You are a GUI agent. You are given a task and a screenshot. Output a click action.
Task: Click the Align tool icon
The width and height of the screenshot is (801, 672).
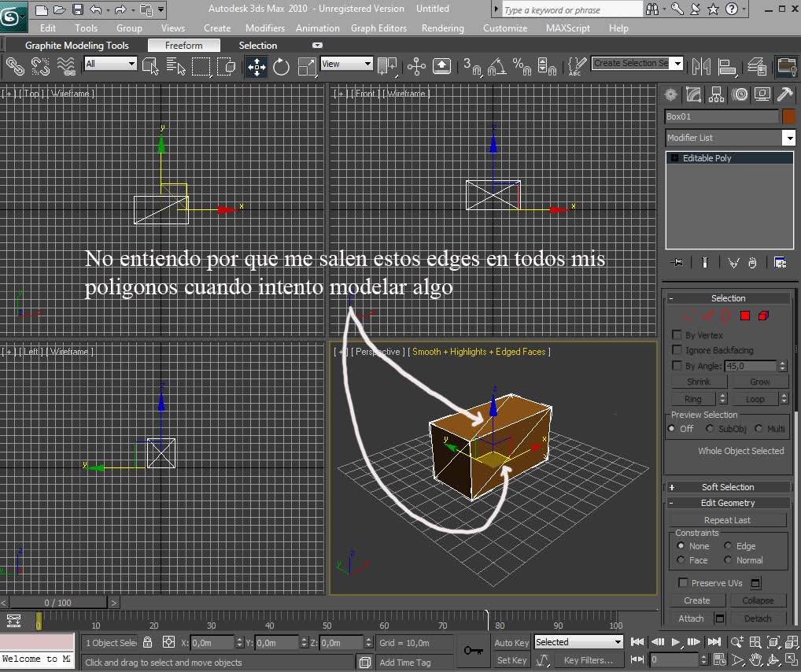726,67
